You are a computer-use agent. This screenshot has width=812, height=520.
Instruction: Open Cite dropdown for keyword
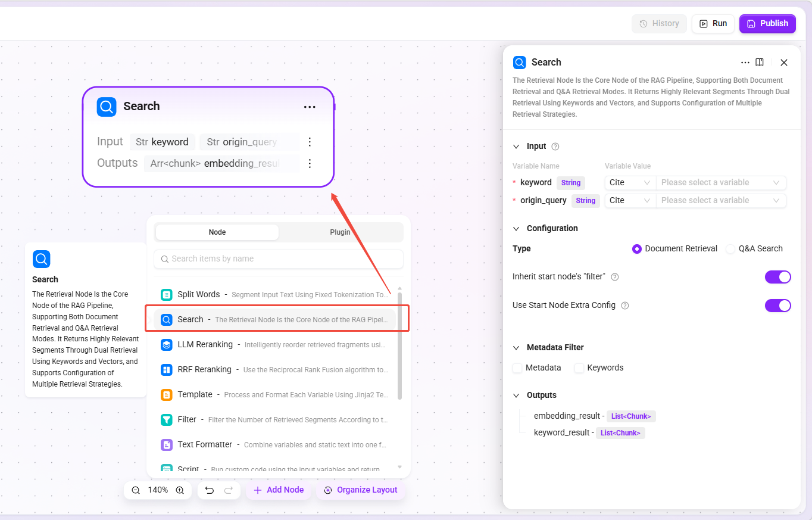[630, 183]
